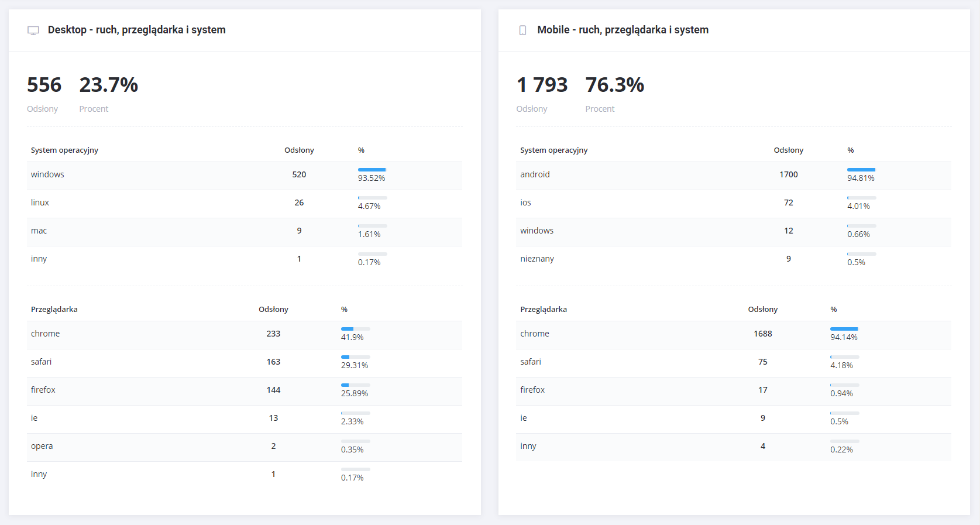This screenshot has height=525, width=980.
Task: Select the desktop chrome browser row
Action: pos(245,335)
